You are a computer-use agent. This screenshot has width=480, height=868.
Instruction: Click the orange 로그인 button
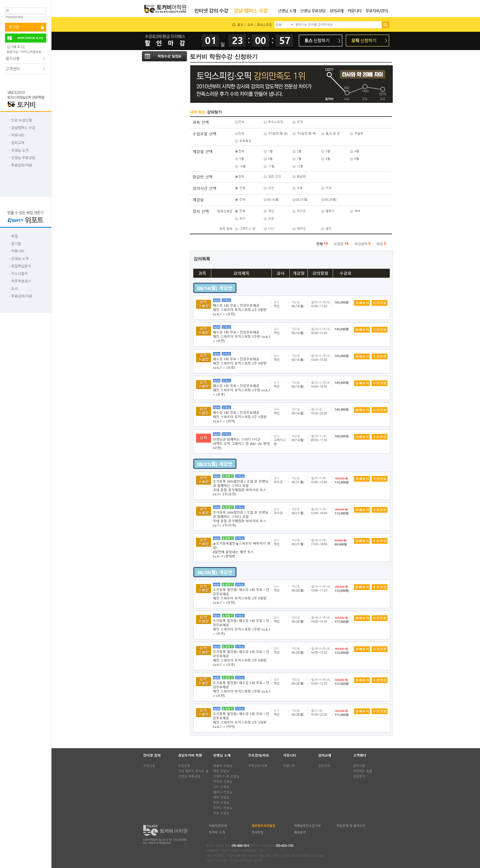(x=25, y=27)
